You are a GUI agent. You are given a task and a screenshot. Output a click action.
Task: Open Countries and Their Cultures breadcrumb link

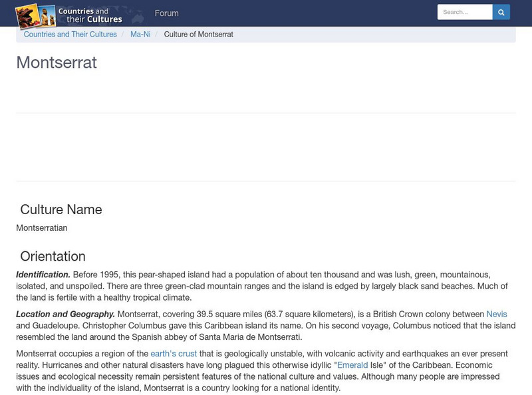coord(70,35)
